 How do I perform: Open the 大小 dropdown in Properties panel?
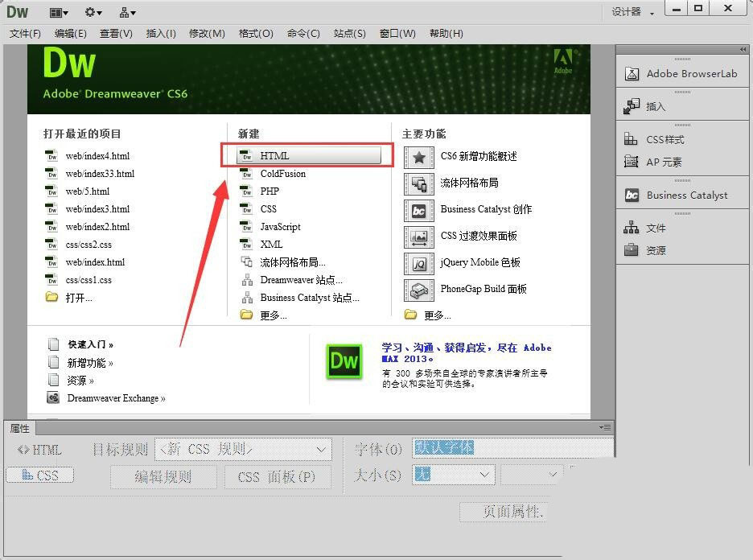[x=453, y=475]
